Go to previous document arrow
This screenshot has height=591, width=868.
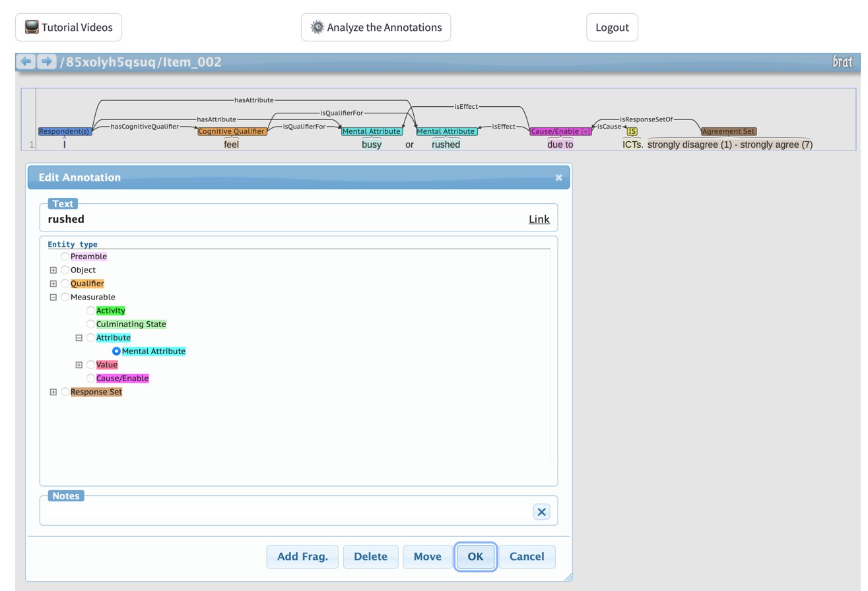pyautogui.click(x=26, y=61)
